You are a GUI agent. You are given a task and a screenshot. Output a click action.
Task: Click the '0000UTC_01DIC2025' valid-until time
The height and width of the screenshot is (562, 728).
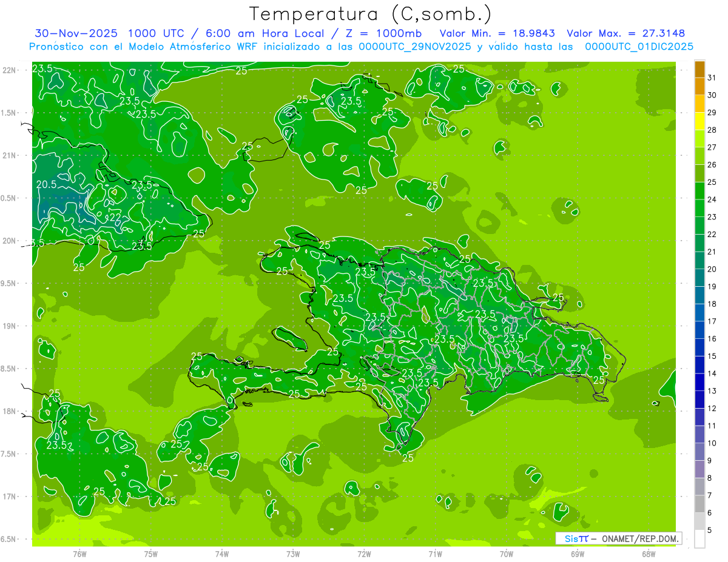click(638, 47)
